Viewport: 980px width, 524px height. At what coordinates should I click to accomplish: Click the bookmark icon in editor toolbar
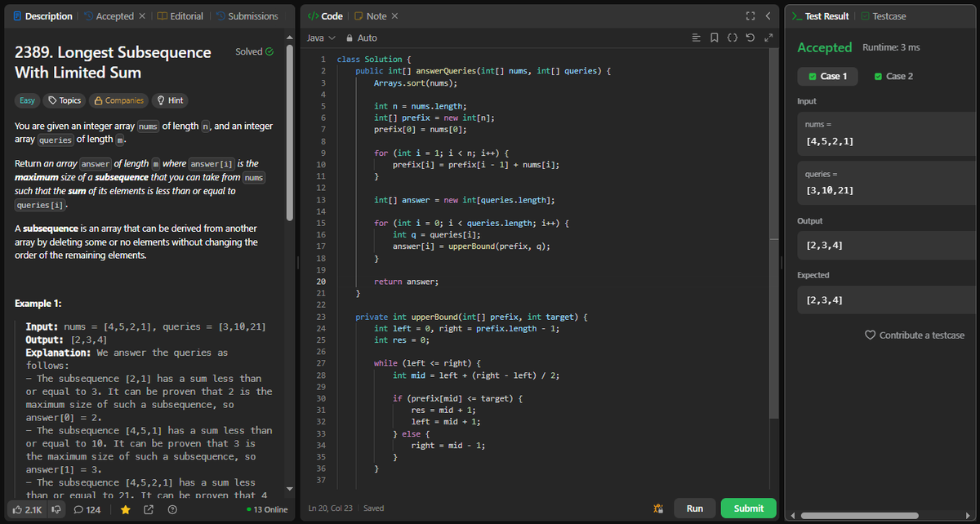pos(715,38)
